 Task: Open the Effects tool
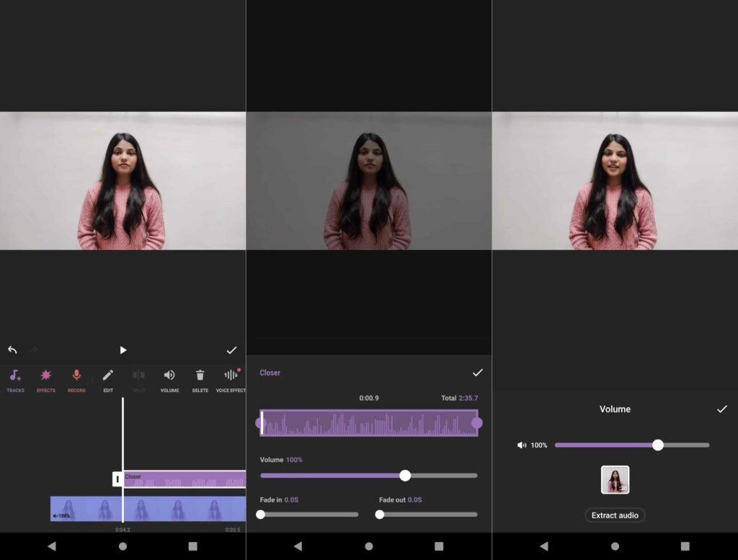pyautogui.click(x=45, y=381)
